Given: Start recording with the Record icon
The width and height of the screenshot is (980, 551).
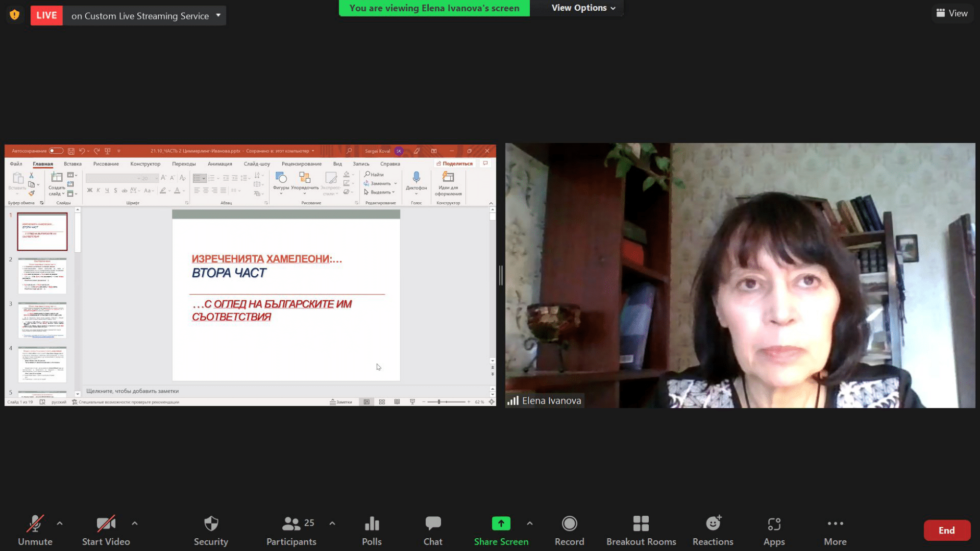Looking at the screenshot, I should point(569,524).
